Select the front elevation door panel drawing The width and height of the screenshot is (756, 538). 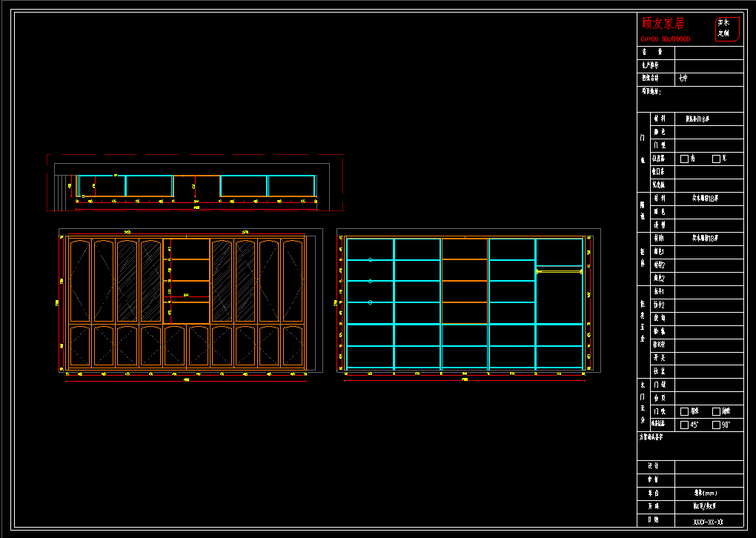click(185, 302)
